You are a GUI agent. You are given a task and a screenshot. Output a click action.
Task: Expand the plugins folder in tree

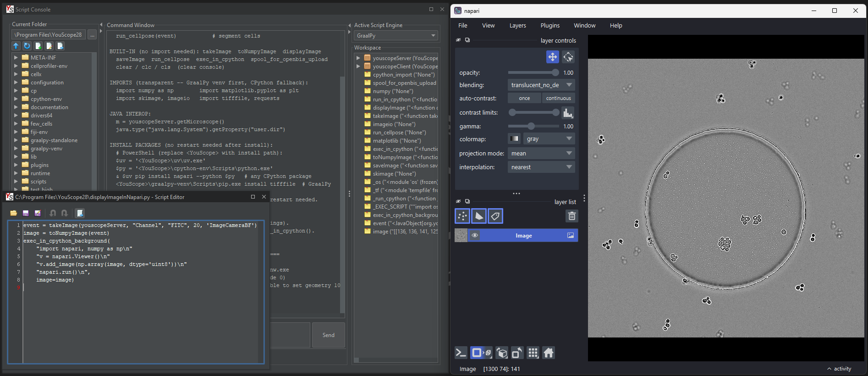(x=16, y=165)
